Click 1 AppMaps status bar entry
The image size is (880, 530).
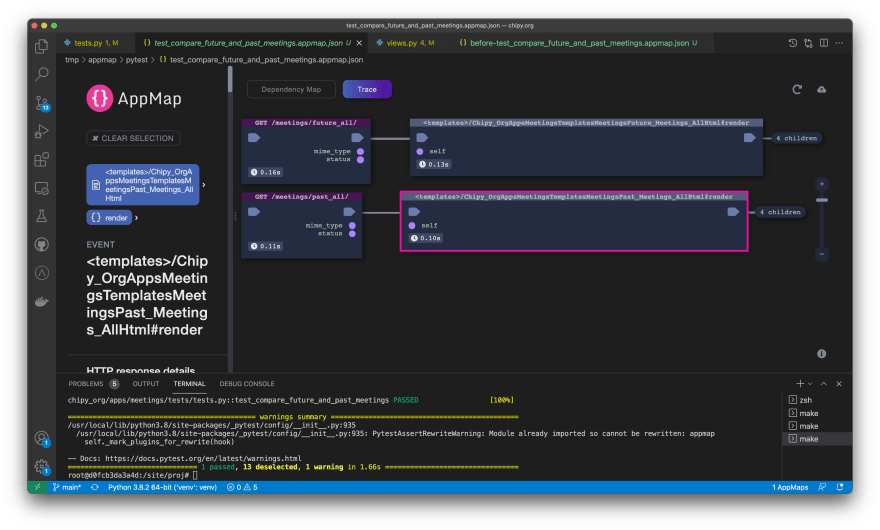[790, 487]
